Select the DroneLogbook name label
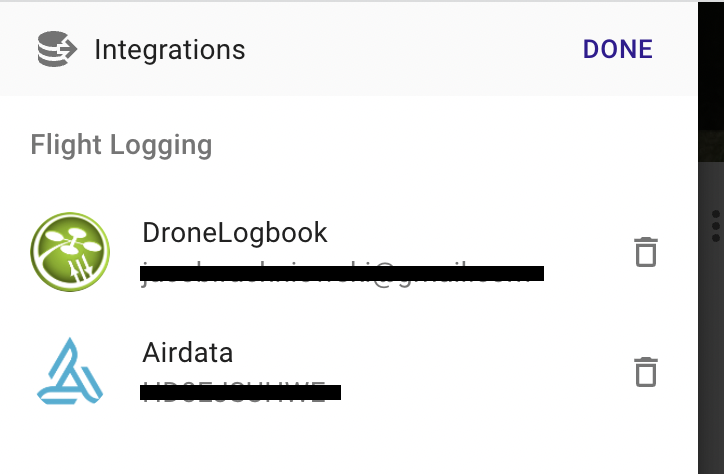 click(x=235, y=232)
